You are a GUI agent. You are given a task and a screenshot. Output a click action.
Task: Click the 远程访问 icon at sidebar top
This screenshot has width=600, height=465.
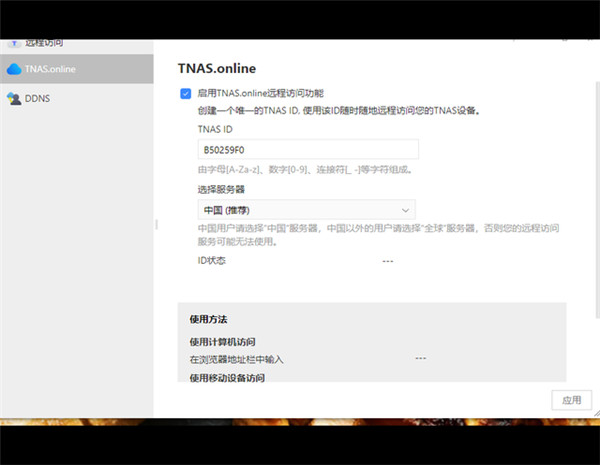pos(14,43)
